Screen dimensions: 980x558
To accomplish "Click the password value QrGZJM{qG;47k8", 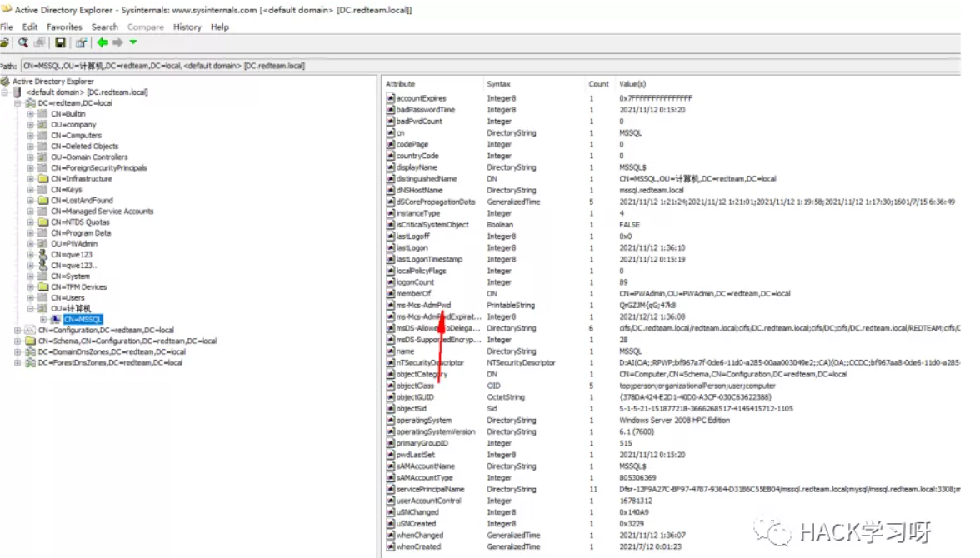I will click(x=647, y=305).
